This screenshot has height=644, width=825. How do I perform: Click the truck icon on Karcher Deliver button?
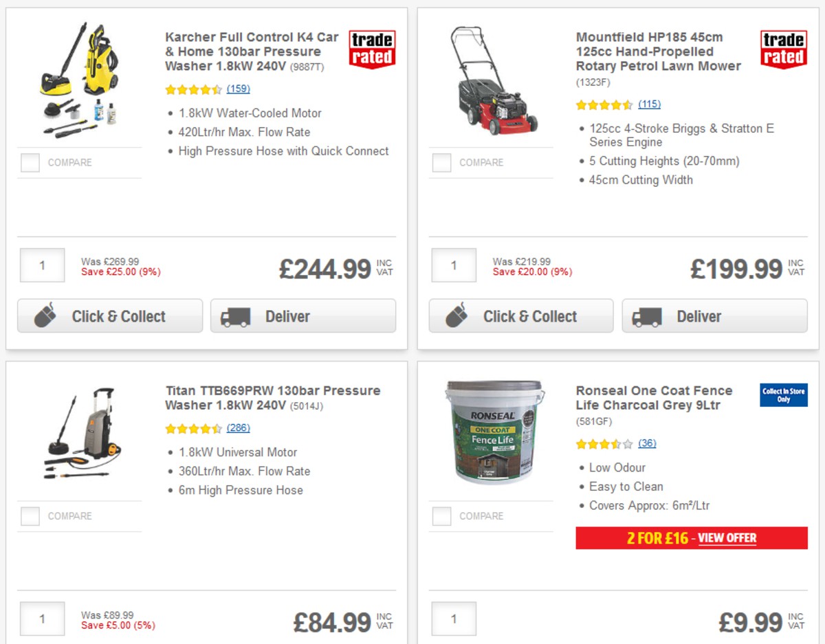click(236, 317)
